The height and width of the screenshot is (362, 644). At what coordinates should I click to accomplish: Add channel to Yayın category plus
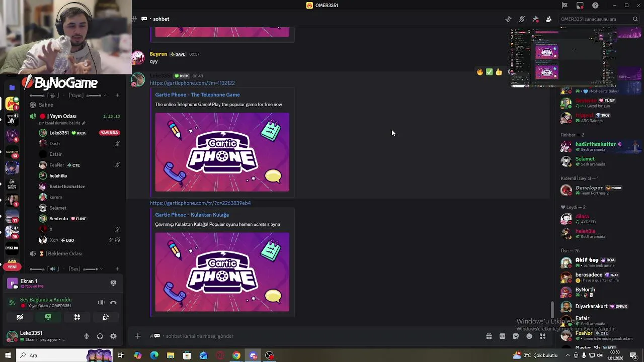pos(117,96)
